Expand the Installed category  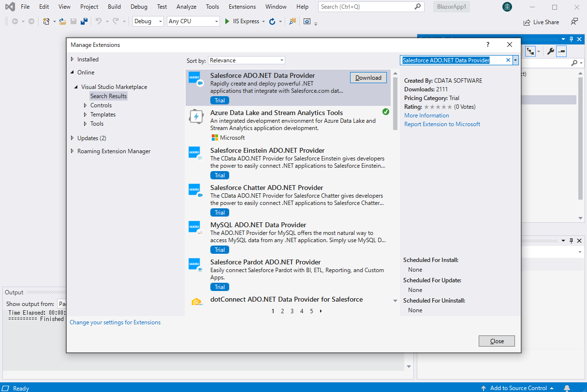(73, 59)
